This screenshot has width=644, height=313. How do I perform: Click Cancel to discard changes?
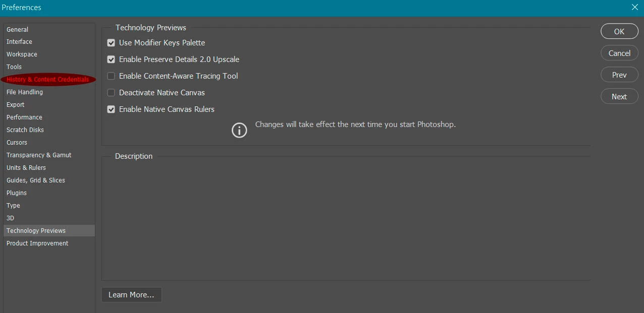619,53
